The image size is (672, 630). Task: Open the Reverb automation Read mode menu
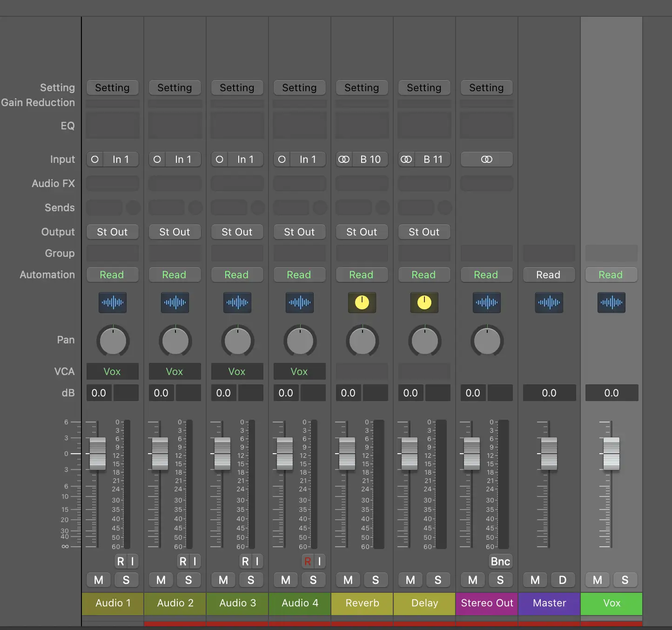[x=362, y=275]
